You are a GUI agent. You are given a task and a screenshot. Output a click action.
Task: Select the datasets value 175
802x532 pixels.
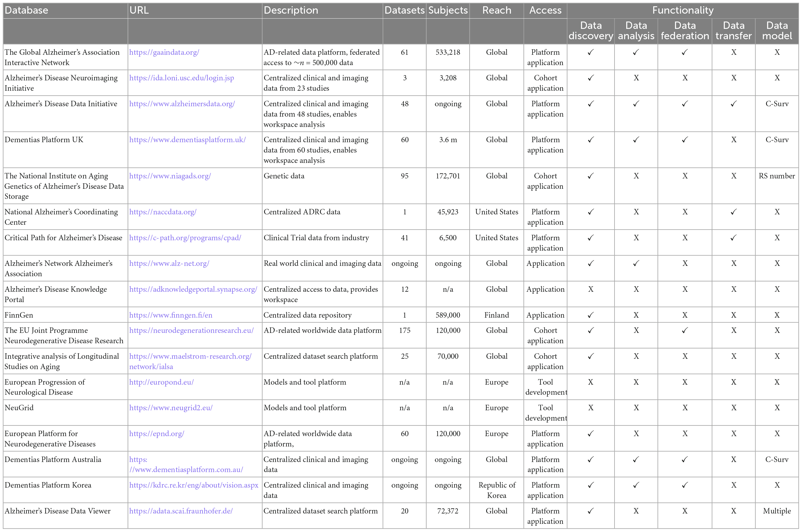405,330
